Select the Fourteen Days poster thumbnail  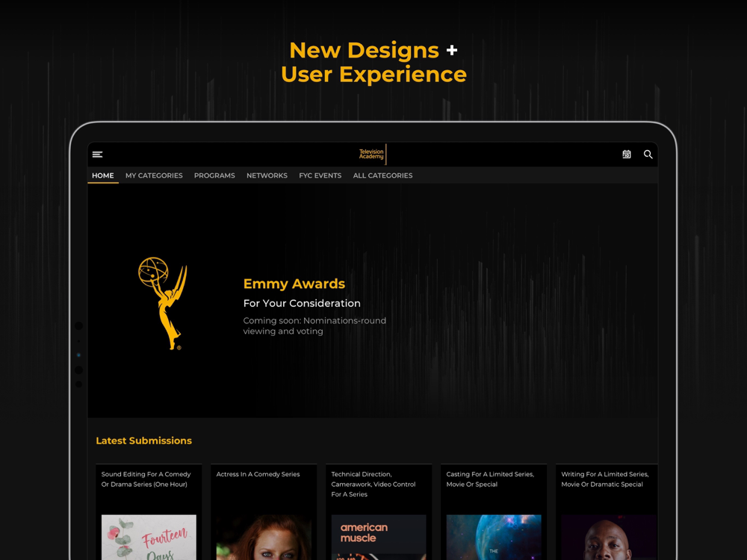tap(149, 537)
